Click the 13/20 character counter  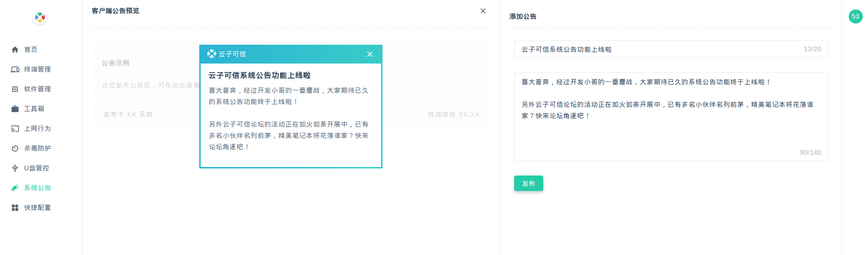(x=812, y=49)
